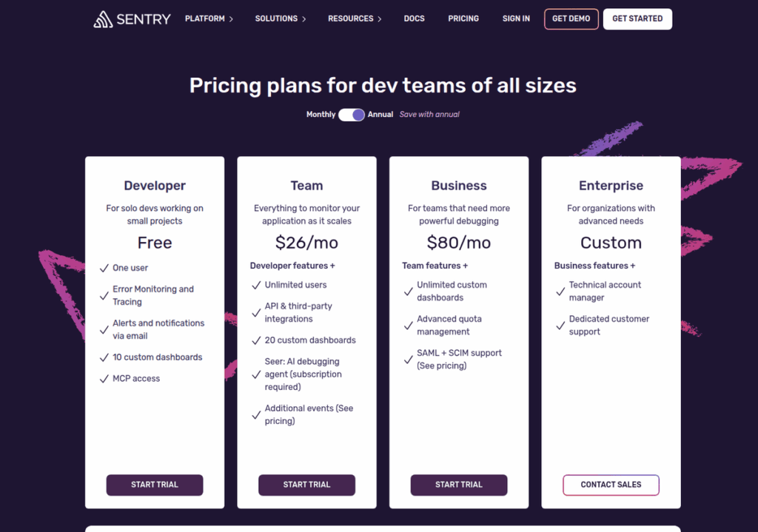
Task: Click the $26/mo price
Action: [306, 243]
